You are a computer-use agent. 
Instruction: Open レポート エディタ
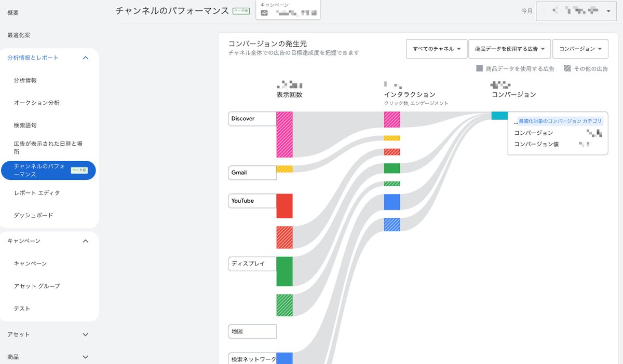click(x=37, y=192)
